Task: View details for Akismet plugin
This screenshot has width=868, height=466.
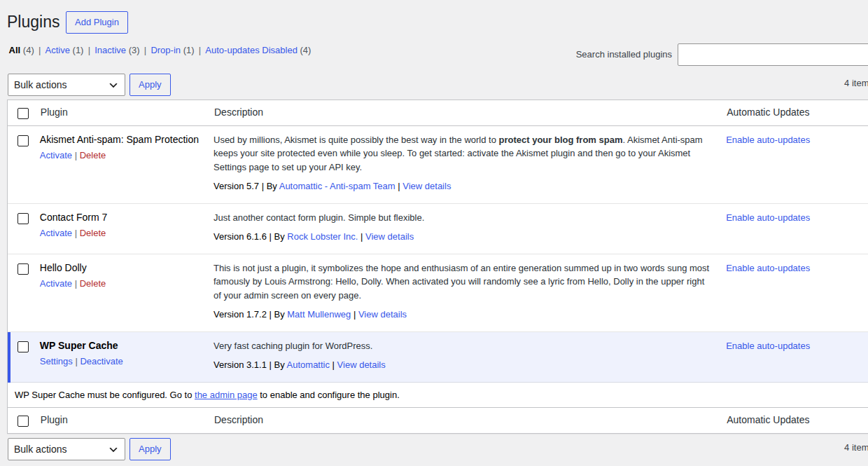Action: (427, 186)
